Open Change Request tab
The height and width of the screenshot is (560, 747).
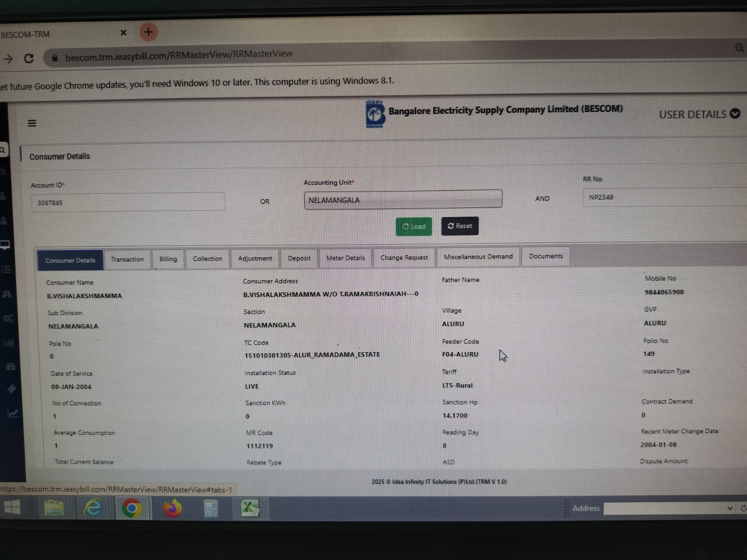404,257
